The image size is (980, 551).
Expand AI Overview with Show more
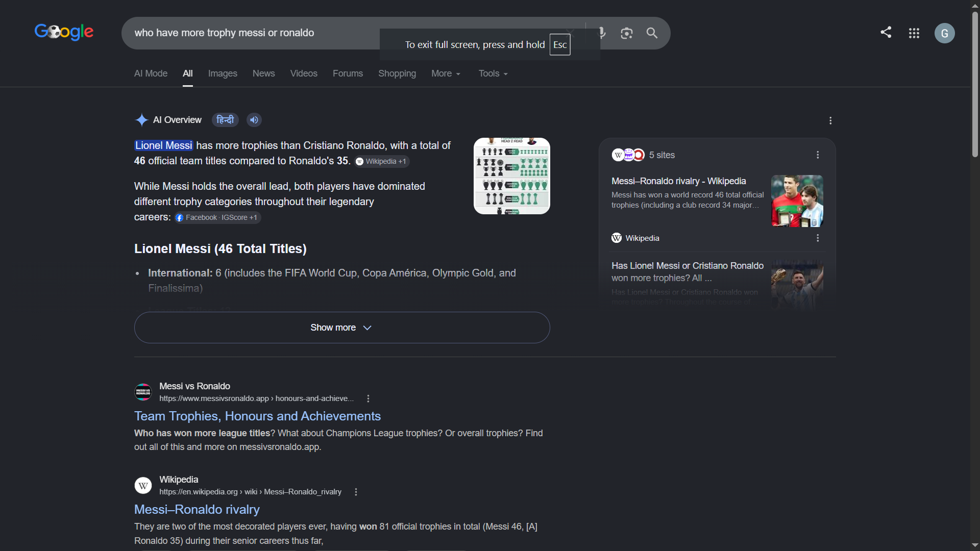click(342, 328)
